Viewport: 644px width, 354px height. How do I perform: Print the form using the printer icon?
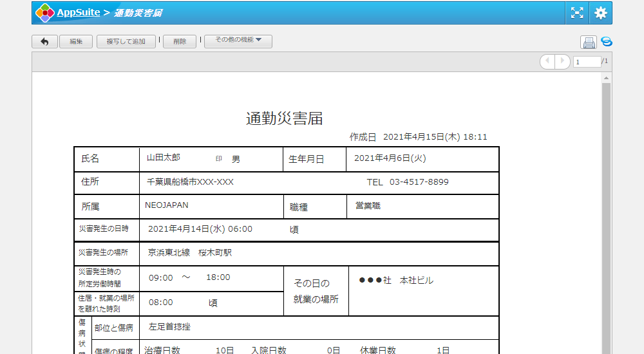coord(589,42)
